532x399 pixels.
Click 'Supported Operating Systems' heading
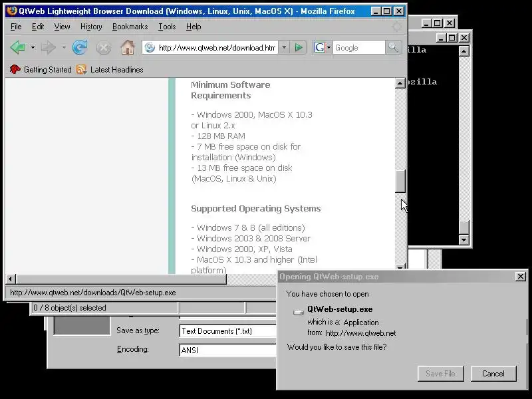(x=255, y=208)
